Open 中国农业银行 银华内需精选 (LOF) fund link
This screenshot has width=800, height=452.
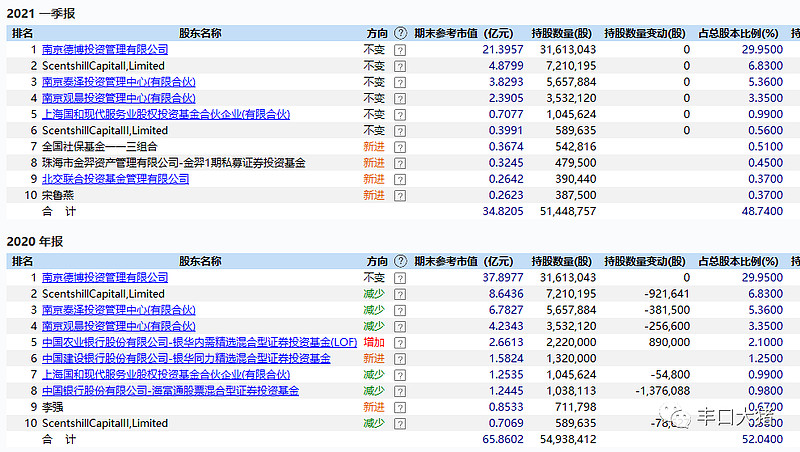pyautogui.click(x=199, y=342)
